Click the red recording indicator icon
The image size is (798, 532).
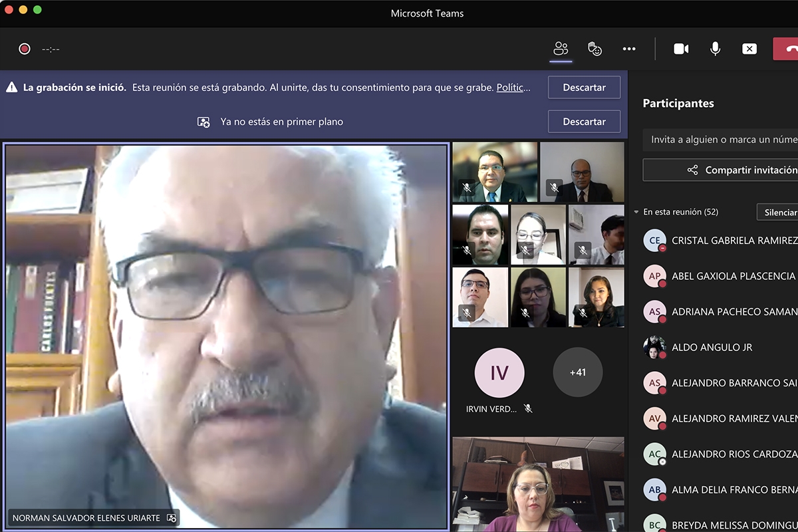click(25, 49)
